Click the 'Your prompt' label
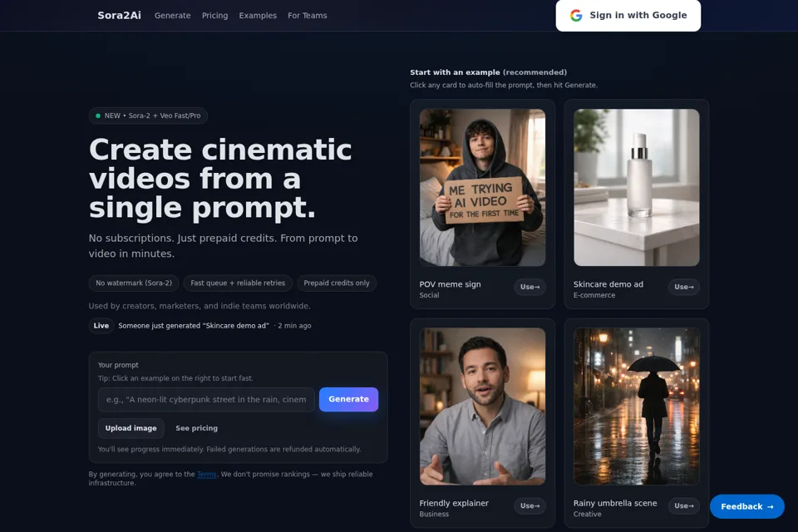Image resolution: width=798 pixels, height=532 pixels. [118, 365]
